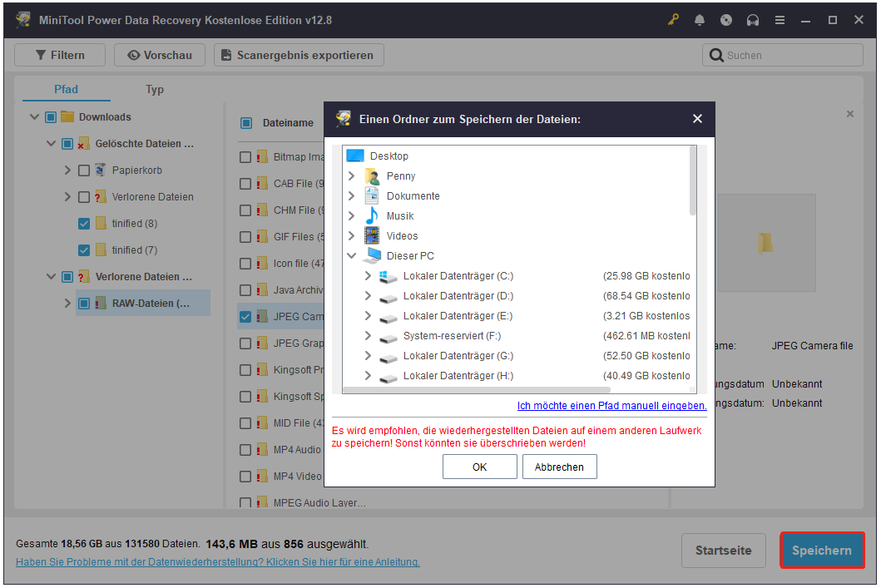
Task: Check the Papierkorb checkbox
Action: click(x=84, y=170)
